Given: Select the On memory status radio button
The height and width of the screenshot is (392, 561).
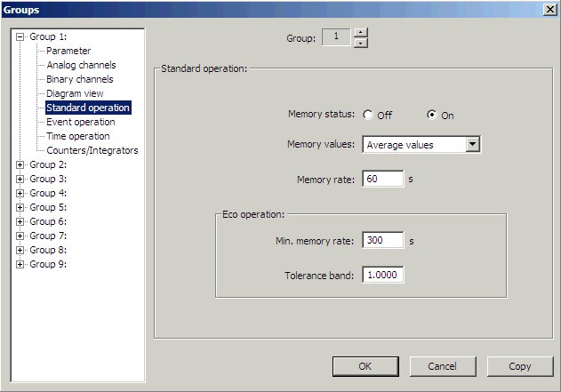Looking at the screenshot, I should pyautogui.click(x=432, y=116).
